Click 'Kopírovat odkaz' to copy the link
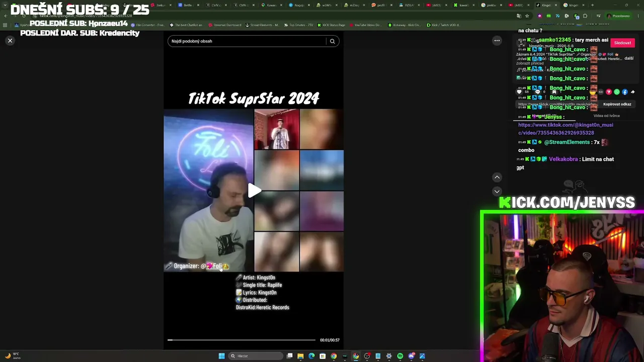The image size is (644, 362). pyautogui.click(x=617, y=104)
